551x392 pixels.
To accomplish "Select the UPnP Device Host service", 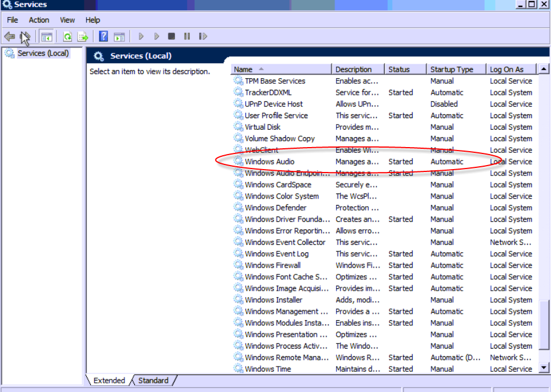I will (384, 104).
